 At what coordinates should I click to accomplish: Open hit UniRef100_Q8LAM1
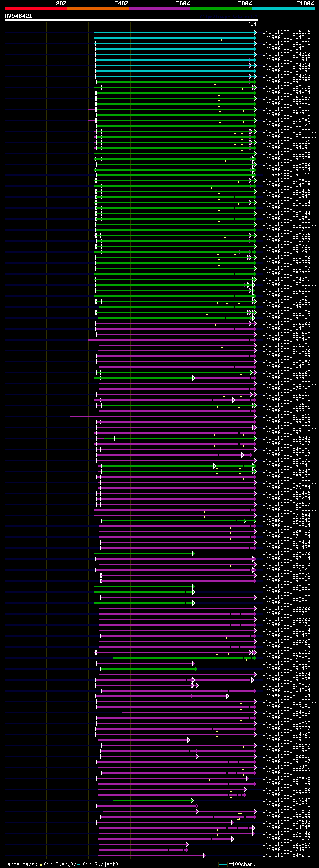coord(286,43)
